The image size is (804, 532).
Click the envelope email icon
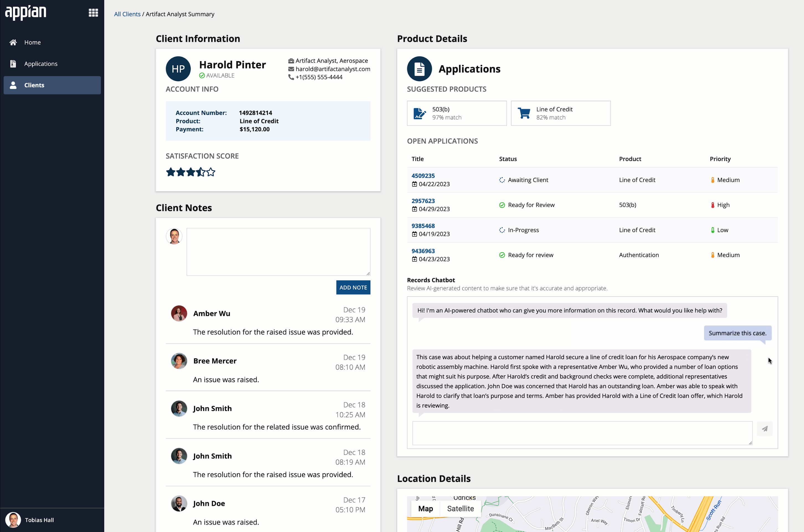291,69
